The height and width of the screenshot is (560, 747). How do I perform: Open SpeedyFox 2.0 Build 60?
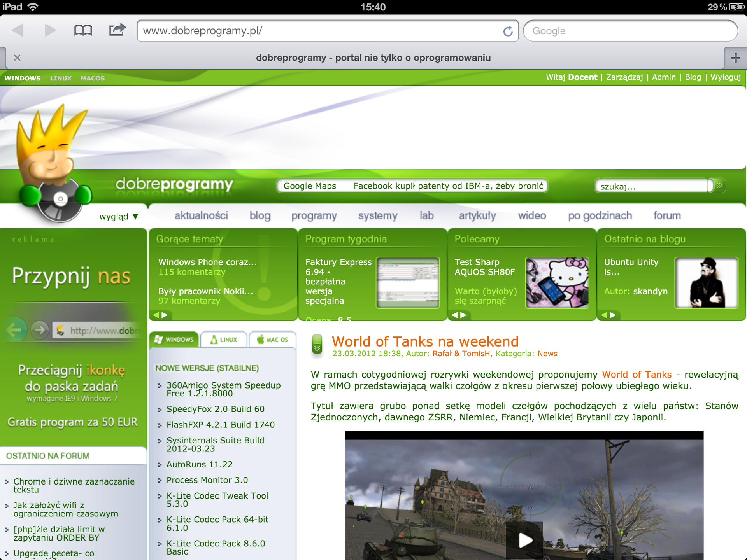[x=216, y=409]
